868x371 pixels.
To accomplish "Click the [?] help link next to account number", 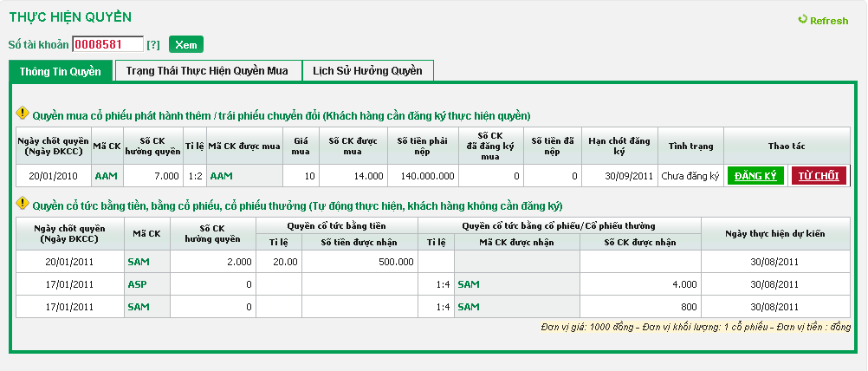I will [153, 44].
